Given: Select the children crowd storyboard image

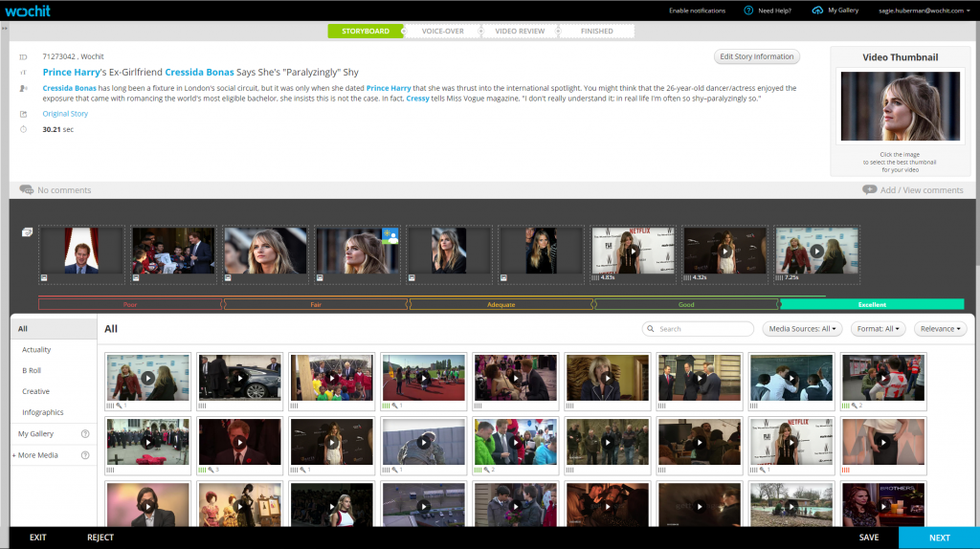Looking at the screenshot, I should coord(173,252).
